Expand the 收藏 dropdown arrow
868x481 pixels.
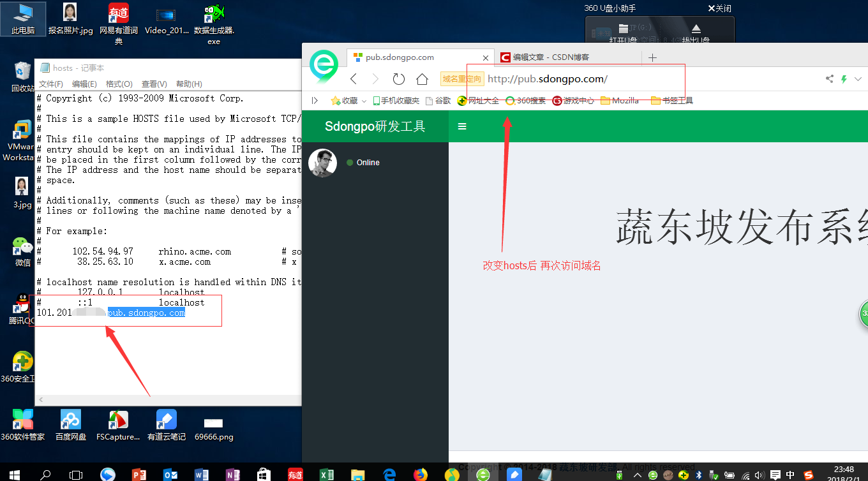(x=364, y=101)
